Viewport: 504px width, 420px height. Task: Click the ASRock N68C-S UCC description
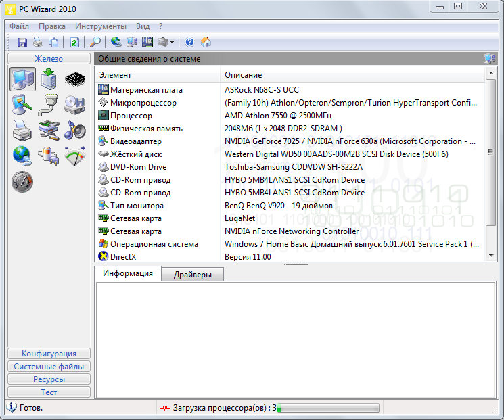(262, 90)
